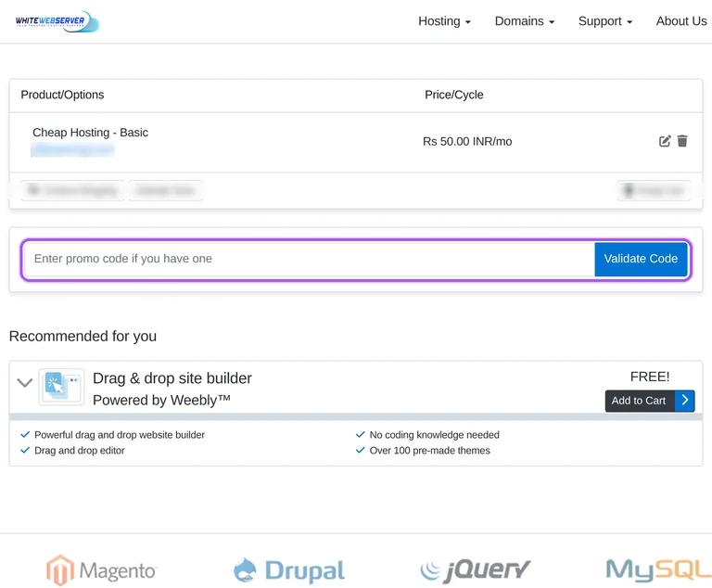Click the FREE! price label
This screenshot has width=712, height=588.
[x=650, y=377]
